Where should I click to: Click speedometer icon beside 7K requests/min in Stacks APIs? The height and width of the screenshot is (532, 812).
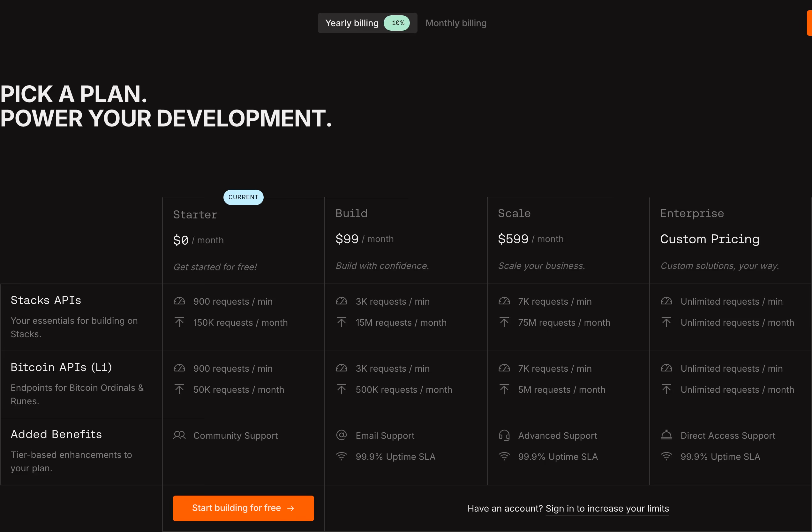(504, 301)
